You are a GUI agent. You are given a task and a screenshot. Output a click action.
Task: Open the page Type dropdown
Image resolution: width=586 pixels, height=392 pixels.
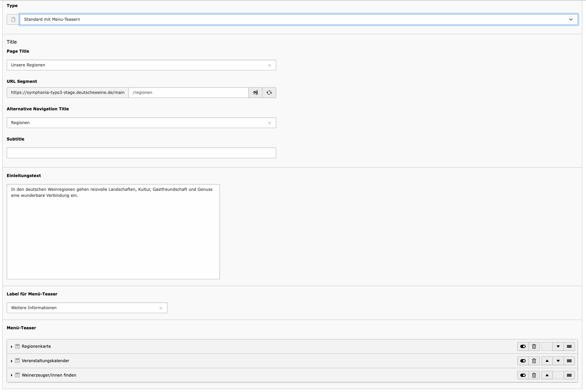pyautogui.click(x=298, y=19)
